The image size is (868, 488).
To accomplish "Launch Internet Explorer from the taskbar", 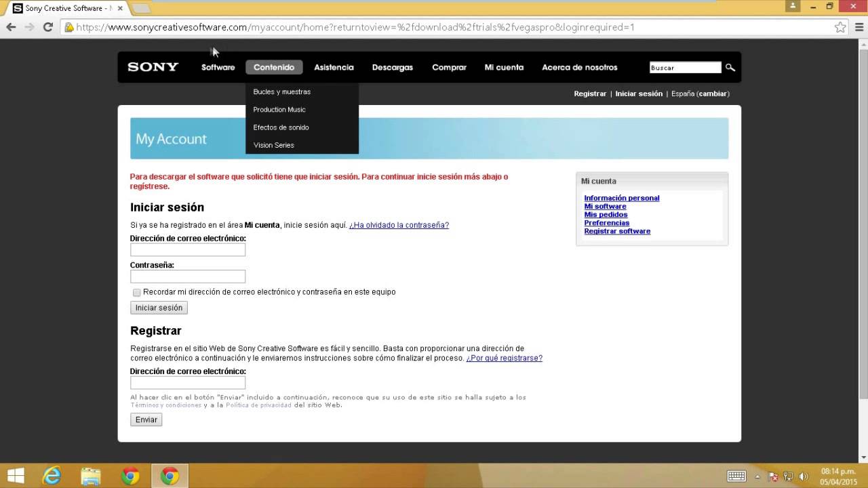I will pyautogui.click(x=52, y=476).
